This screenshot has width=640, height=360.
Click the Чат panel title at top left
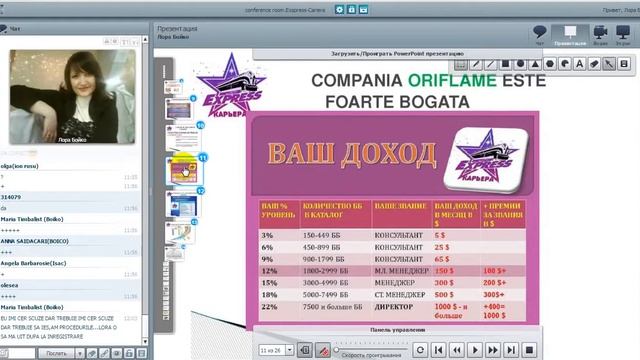click(15, 29)
